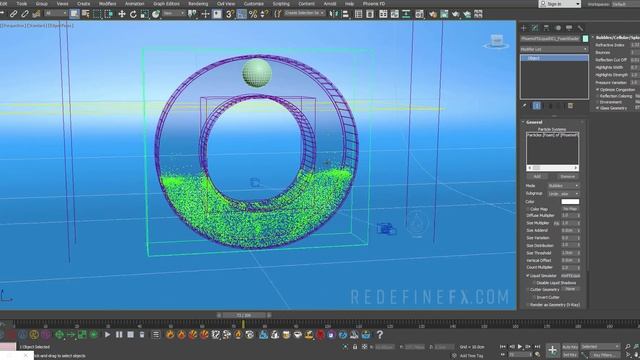Click the Phoenix FD green move-arrows icon
640x360 pixels.
(x=59, y=335)
